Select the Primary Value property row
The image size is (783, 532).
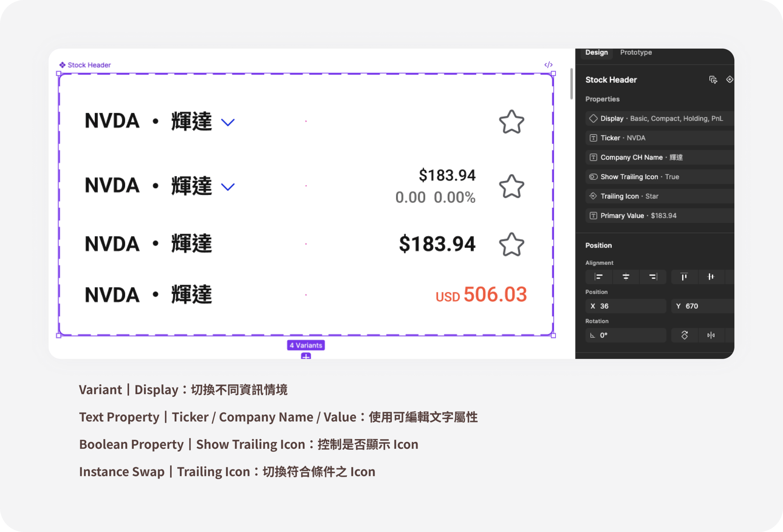click(660, 216)
